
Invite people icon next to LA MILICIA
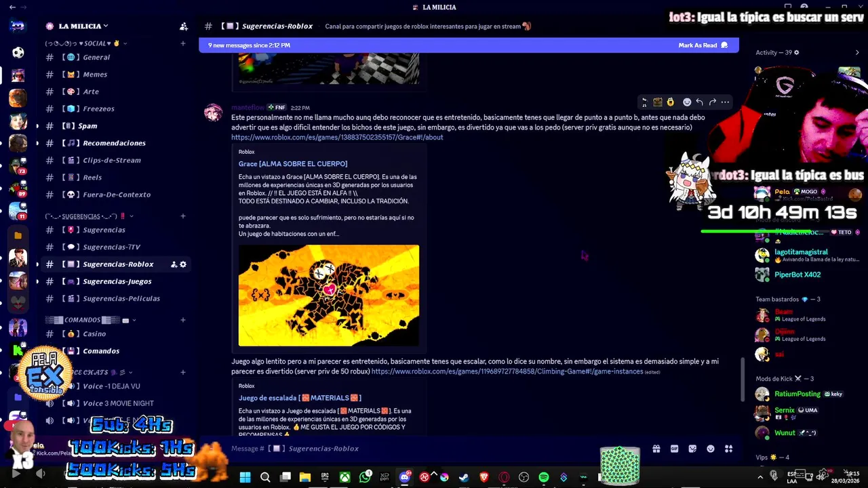point(183,26)
